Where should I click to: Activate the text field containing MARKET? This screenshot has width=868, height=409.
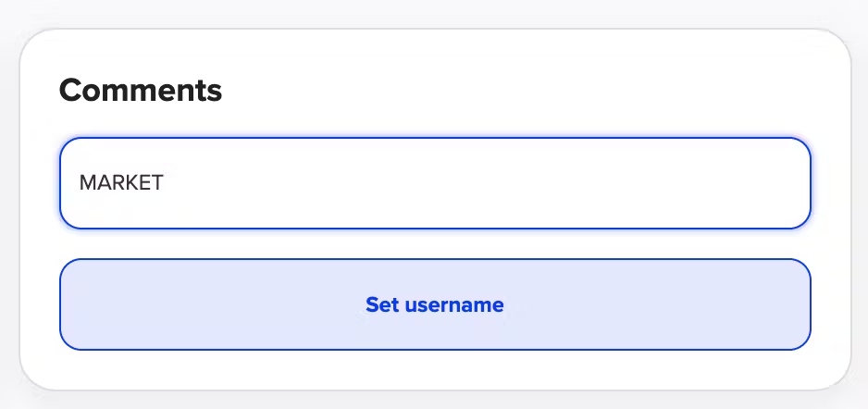pos(435,183)
